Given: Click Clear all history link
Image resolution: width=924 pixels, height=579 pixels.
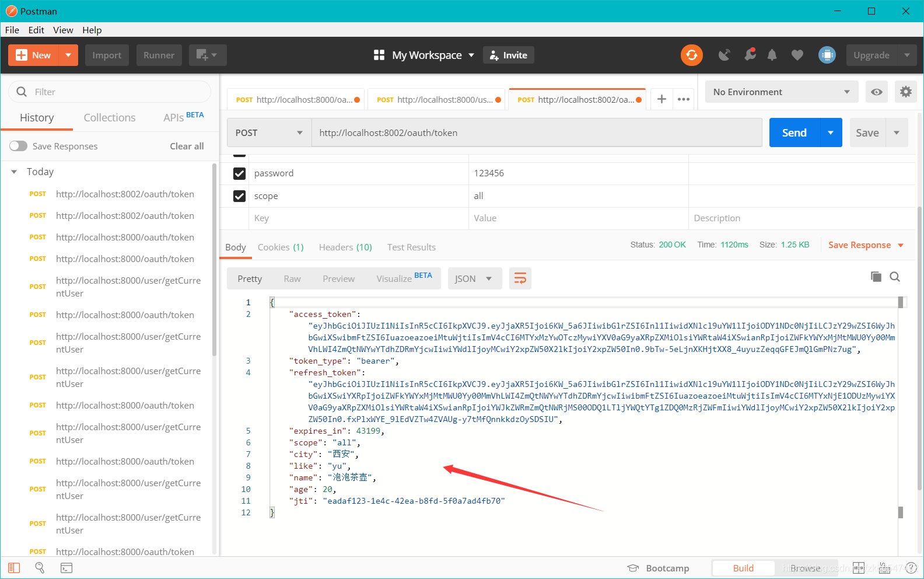Looking at the screenshot, I should click(x=187, y=146).
